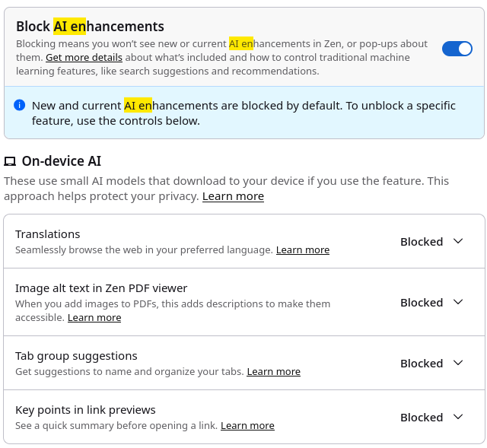Open Learn more about on-device AI privacy
Screen dimensions: 487x448
[233, 196]
